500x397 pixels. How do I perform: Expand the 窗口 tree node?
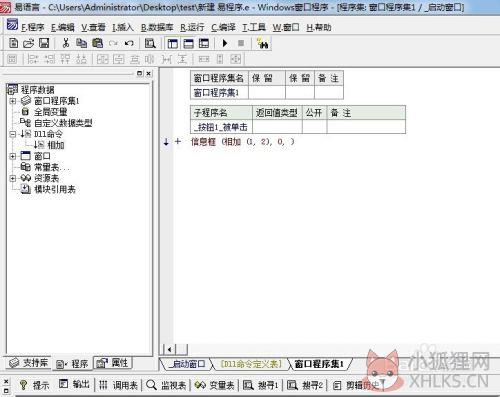pos(13,156)
